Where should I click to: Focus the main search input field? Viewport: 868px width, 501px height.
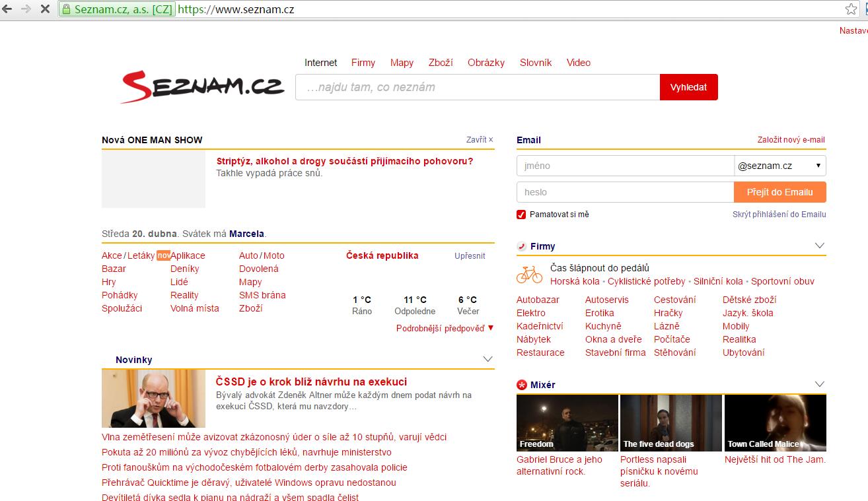pyautogui.click(x=477, y=87)
